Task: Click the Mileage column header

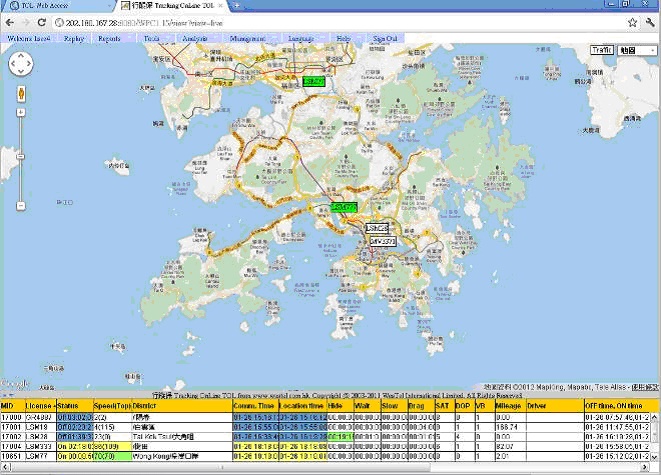Action: point(510,405)
